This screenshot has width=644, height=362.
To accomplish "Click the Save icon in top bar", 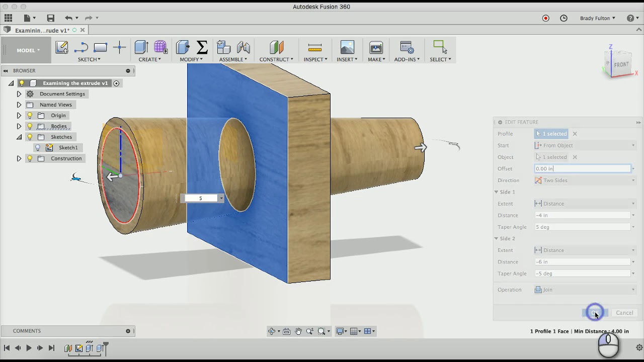I will click(x=50, y=18).
